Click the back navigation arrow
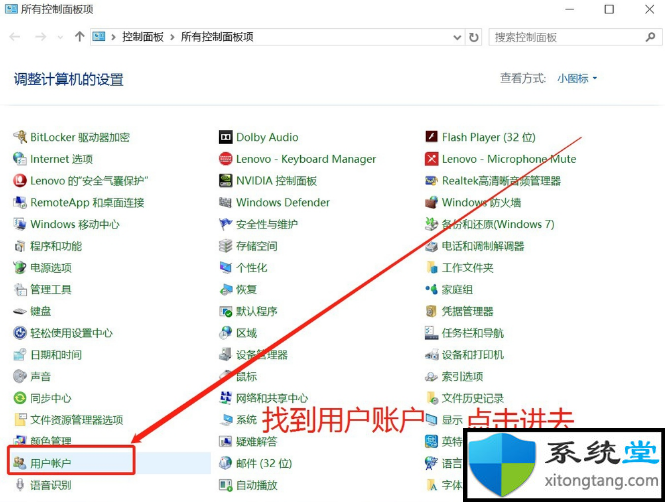The width and height of the screenshot is (665, 502). 15,37
